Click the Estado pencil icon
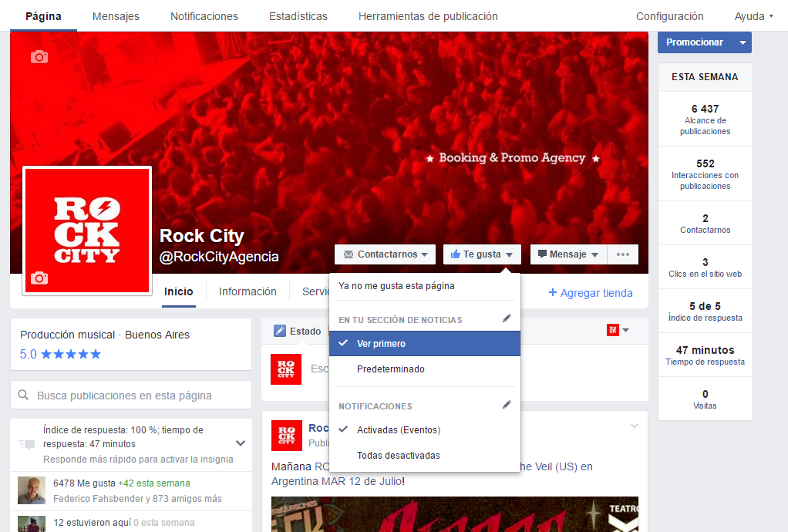 (279, 331)
